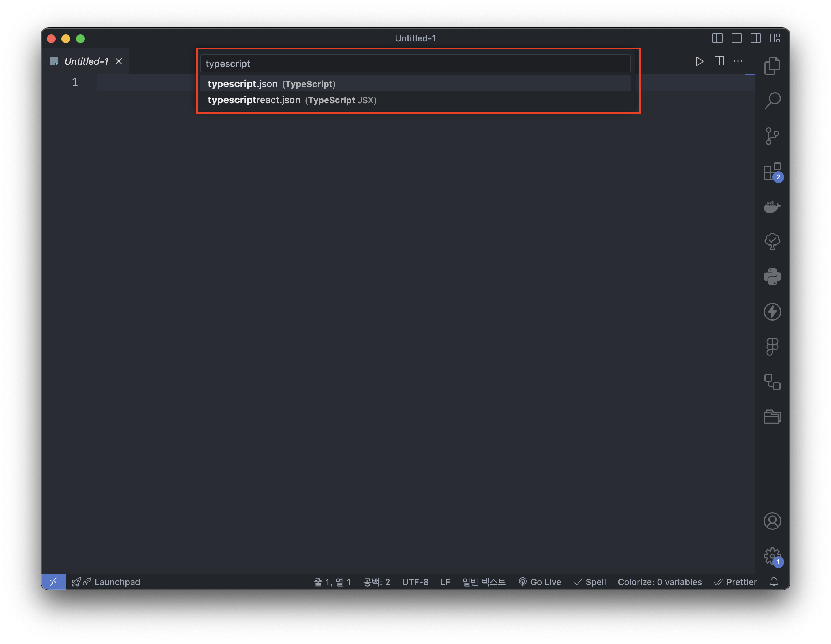Open the editor More Actions ellipsis
Image resolution: width=831 pixels, height=644 pixels.
[738, 61]
